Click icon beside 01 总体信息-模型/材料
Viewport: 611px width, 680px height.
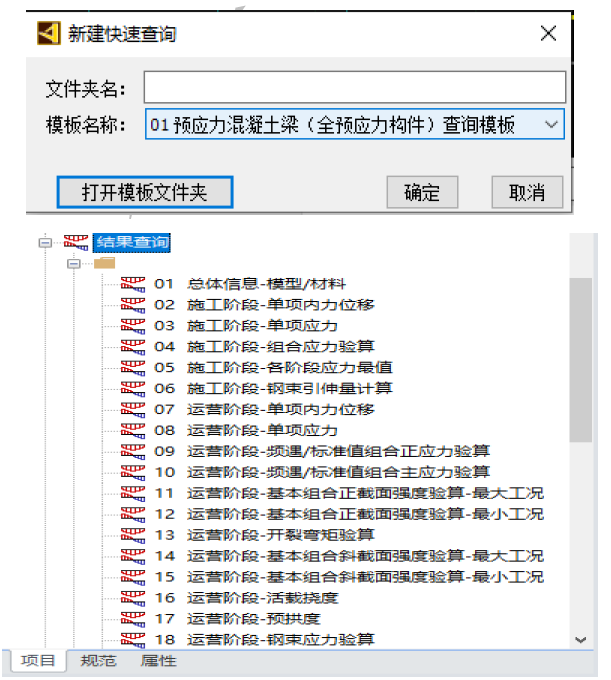[x=133, y=284]
